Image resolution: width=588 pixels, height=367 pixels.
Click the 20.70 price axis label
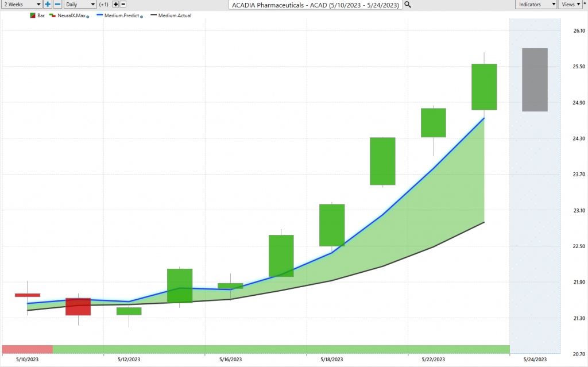coord(579,354)
